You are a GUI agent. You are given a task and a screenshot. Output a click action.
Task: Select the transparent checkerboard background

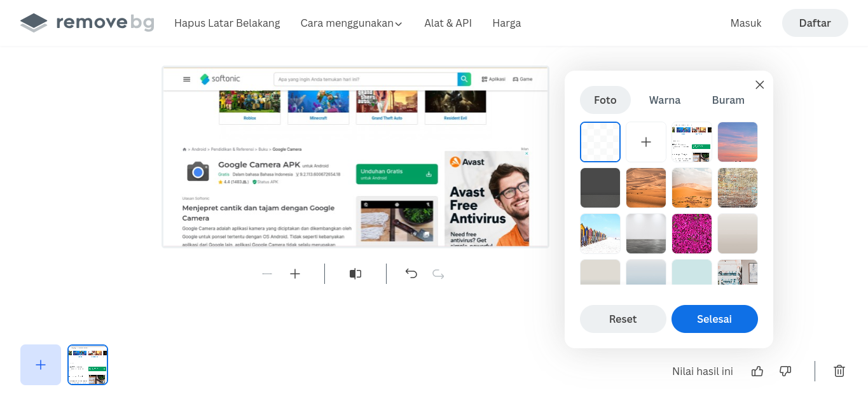click(600, 142)
